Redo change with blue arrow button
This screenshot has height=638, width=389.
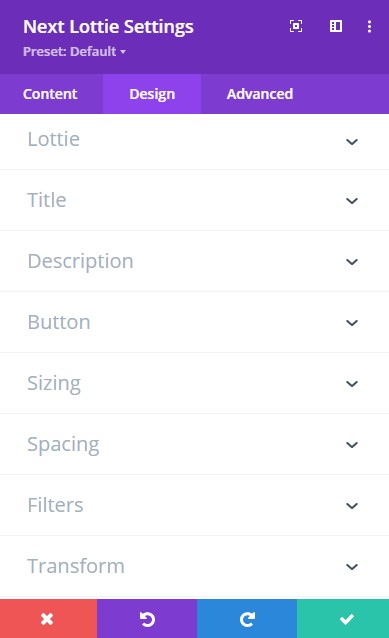point(247,619)
